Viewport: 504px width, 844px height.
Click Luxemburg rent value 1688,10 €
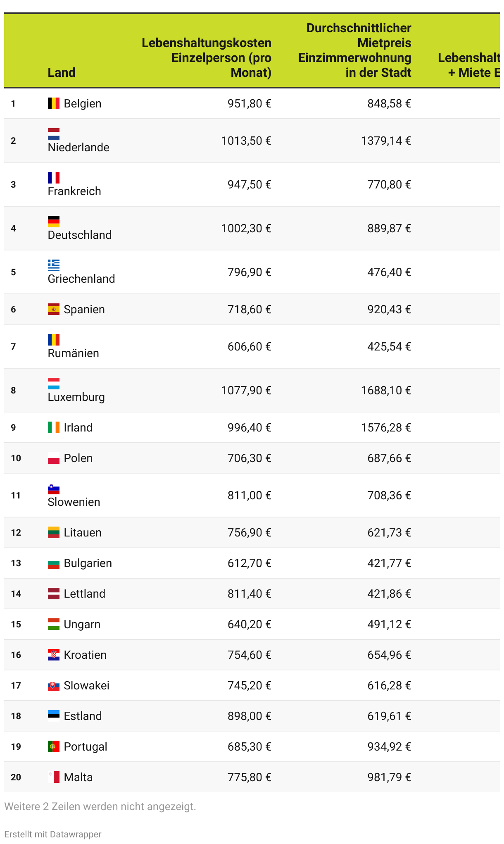pyautogui.click(x=386, y=390)
